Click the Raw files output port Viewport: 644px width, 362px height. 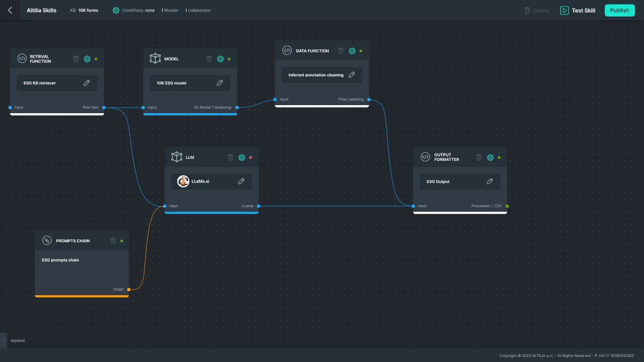[x=104, y=108]
